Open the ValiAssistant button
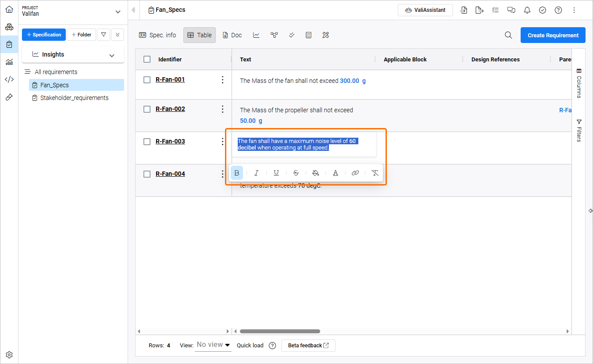Image resolution: width=593 pixels, height=364 pixels. tap(425, 10)
